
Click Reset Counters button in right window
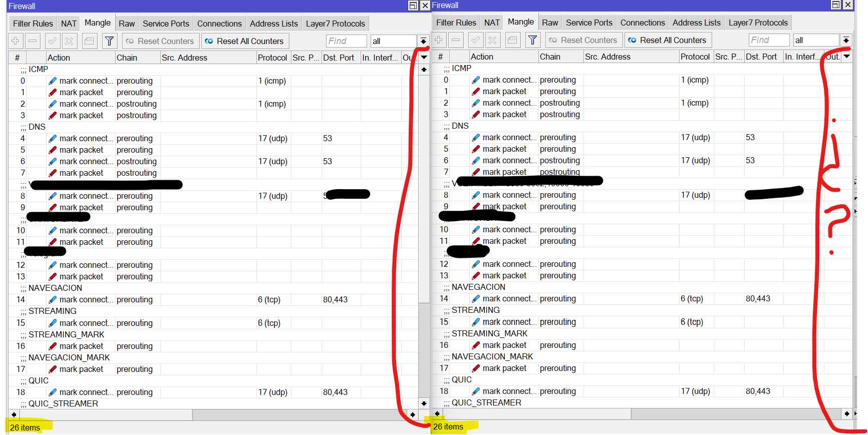[x=583, y=40]
